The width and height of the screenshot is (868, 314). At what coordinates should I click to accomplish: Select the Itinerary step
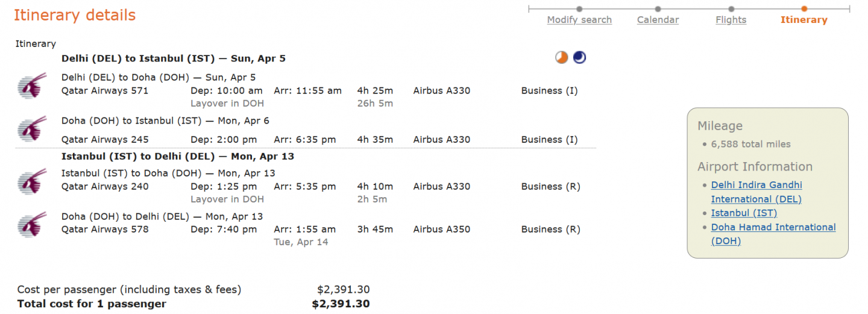point(804,20)
